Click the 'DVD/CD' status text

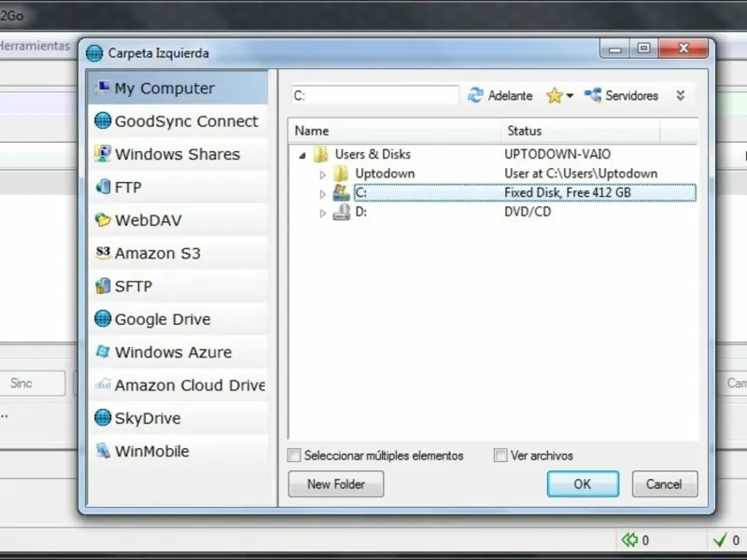point(528,212)
